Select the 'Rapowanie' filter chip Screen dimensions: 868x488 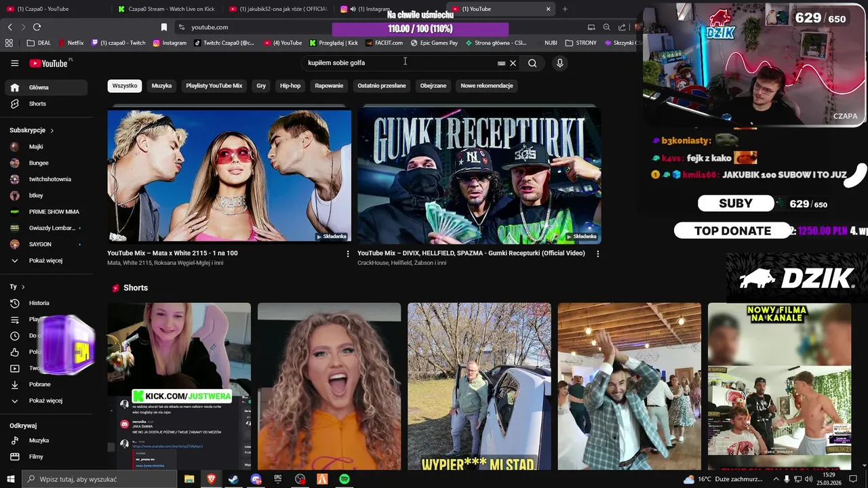pyautogui.click(x=329, y=85)
